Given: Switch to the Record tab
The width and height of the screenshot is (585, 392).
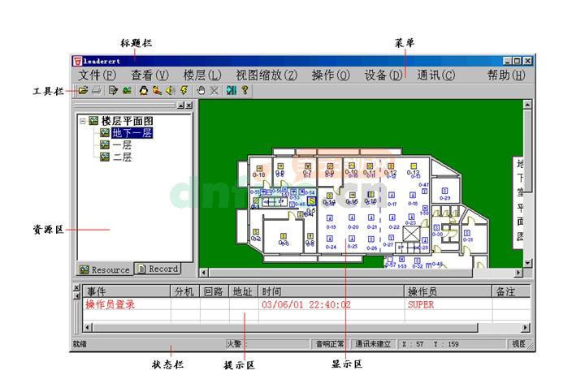Looking at the screenshot, I should [158, 269].
